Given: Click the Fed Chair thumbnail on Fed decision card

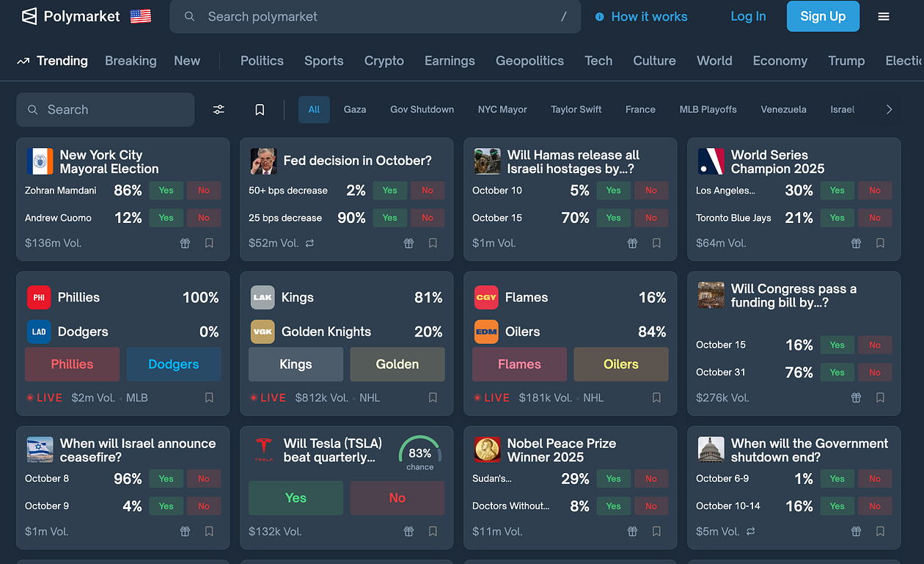Looking at the screenshot, I should (263, 161).
